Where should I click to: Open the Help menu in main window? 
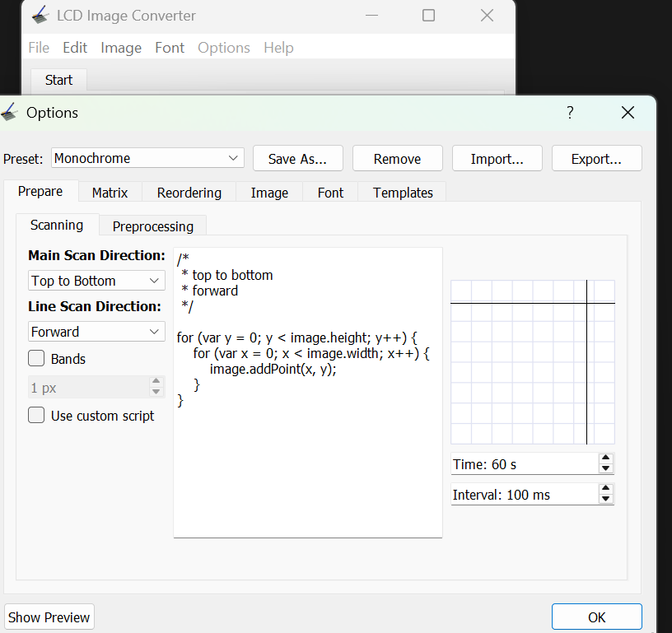pyautogui.click(x=278, y=48)
